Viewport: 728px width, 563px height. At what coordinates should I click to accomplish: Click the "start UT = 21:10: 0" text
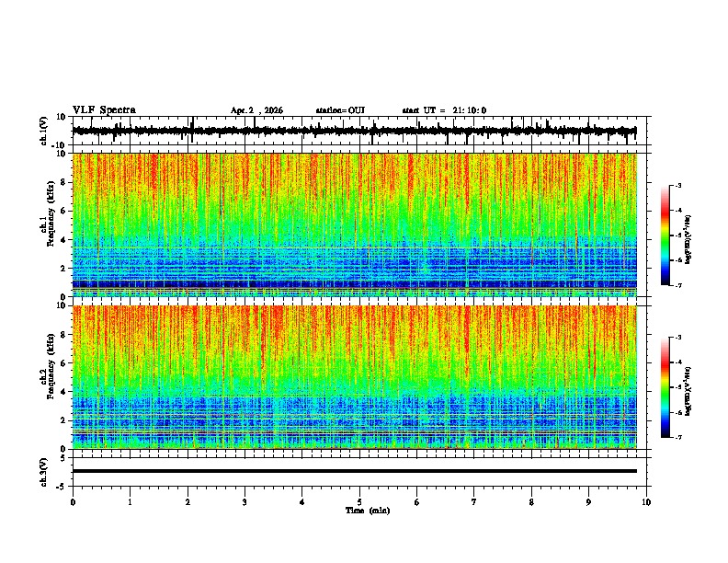pyautogui.click(x=444, y=110)
